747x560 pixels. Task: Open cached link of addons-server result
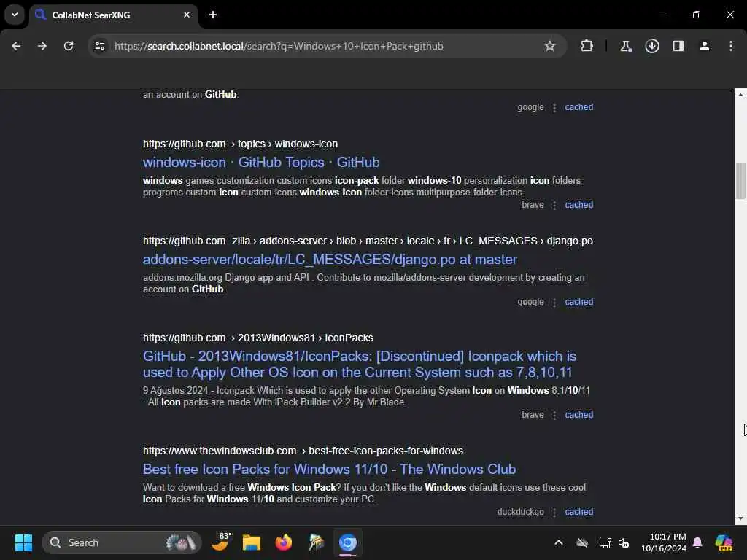point(578,302)
